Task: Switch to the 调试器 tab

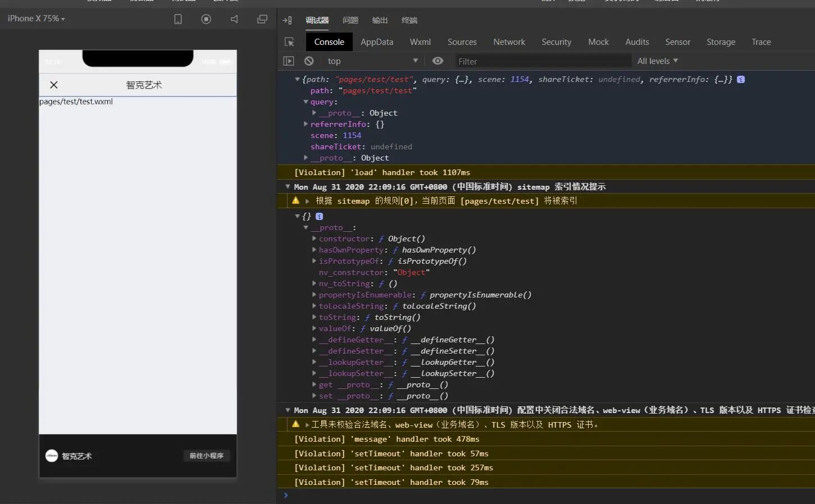Action: pyautogui.click(x=317, y=20)
